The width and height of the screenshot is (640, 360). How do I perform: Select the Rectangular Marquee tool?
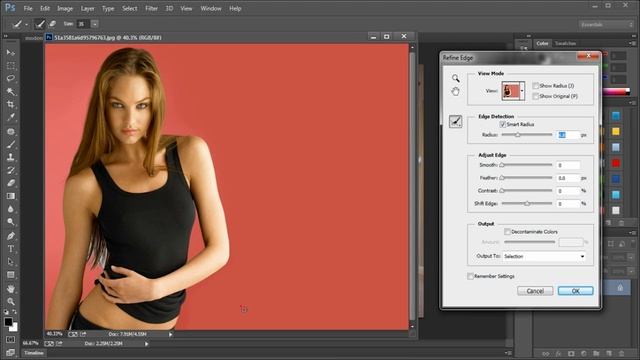11,66
